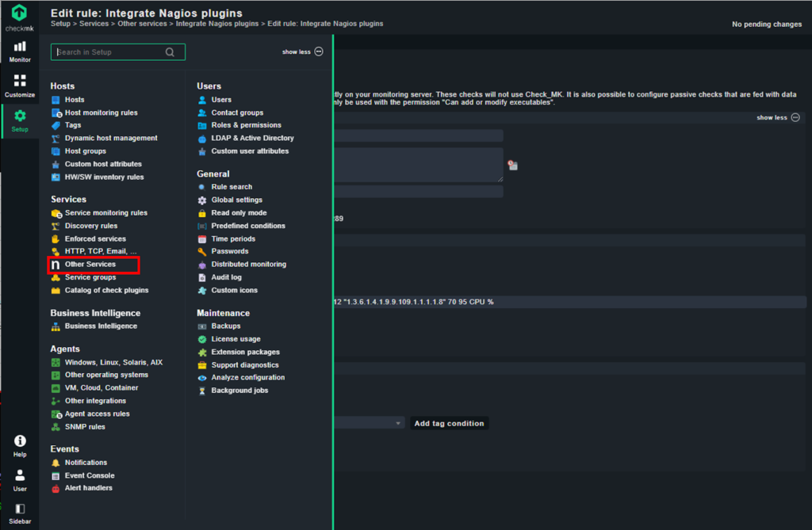Click the Read only mode lock icon

coord(202,213)
